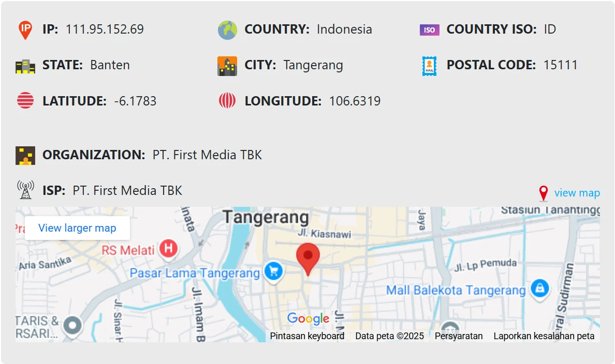615x364 pixels.
Task: Click the orange IP location pin icon
Action: coord(25,30)
